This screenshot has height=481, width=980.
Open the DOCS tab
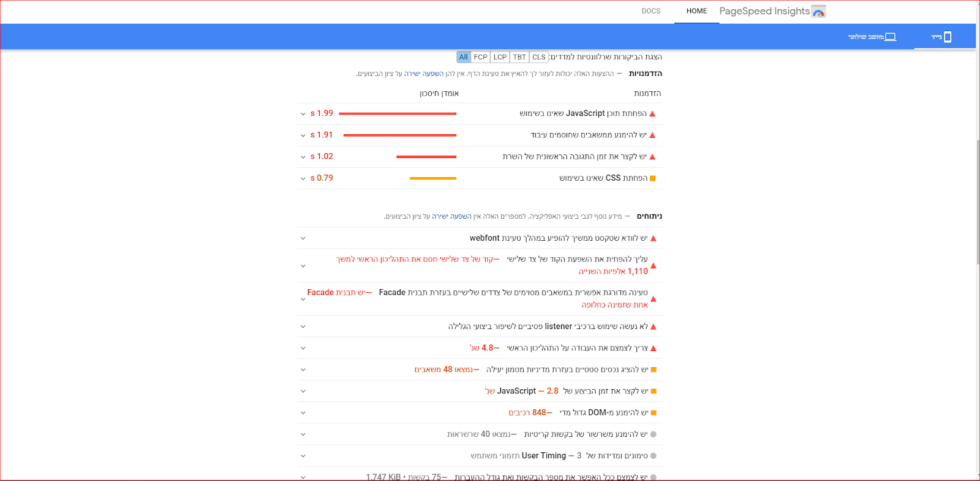click(651, 11)
